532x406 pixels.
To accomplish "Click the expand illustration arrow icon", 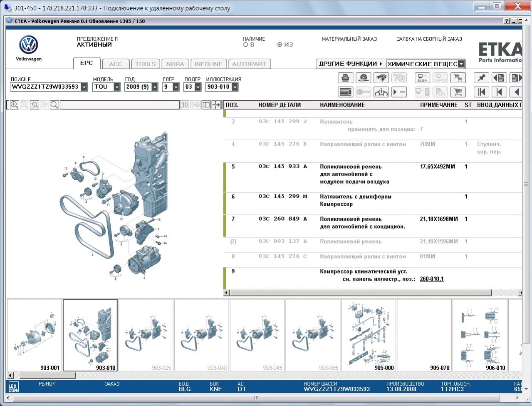I will coord(216,105).
